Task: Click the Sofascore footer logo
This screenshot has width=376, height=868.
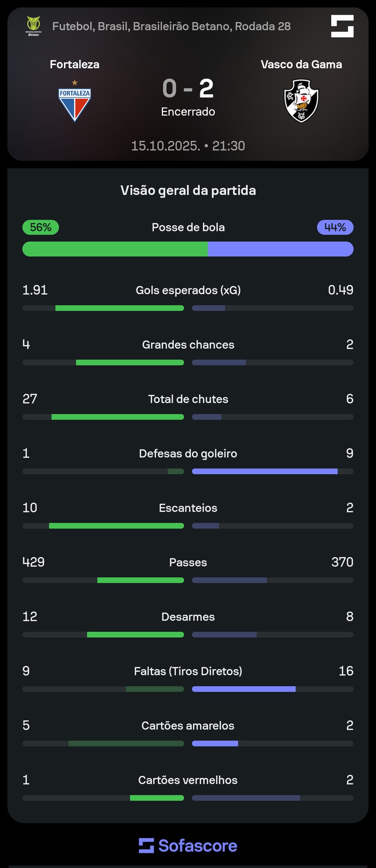Action: (x=188, y=846)
